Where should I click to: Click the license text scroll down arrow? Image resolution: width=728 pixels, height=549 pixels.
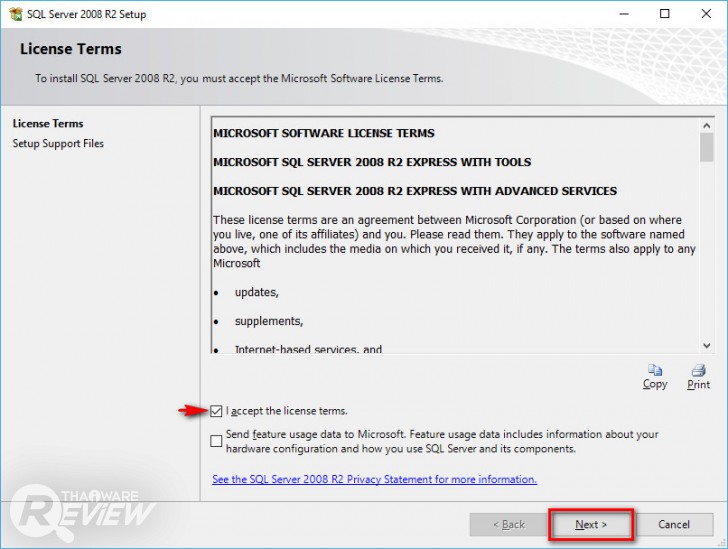[x=707, y=346]
